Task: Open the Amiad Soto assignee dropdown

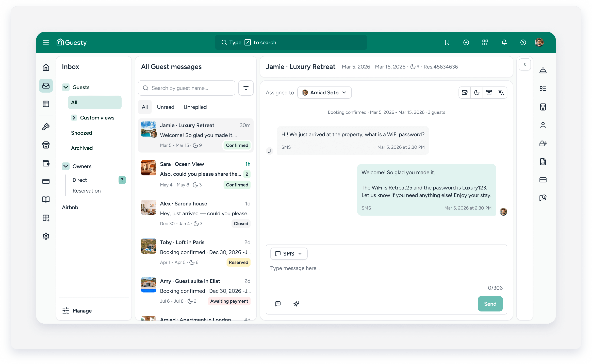Action: [324, 93]
